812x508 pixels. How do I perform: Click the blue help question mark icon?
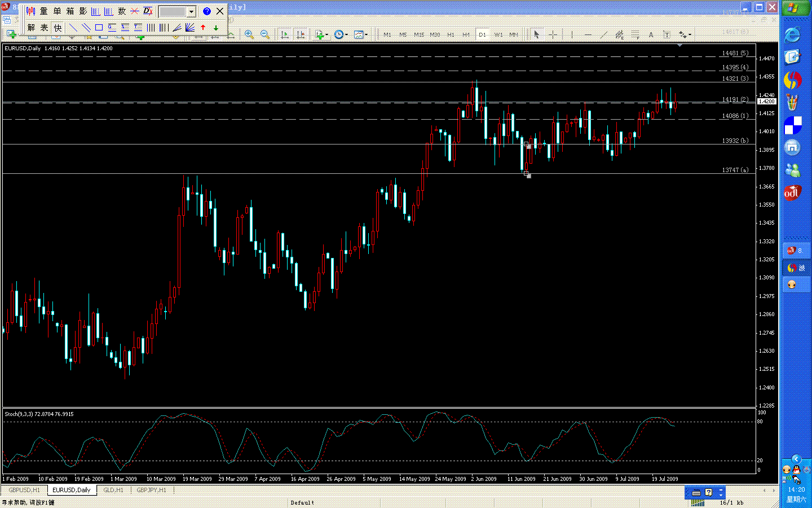(x=207, y=11)
